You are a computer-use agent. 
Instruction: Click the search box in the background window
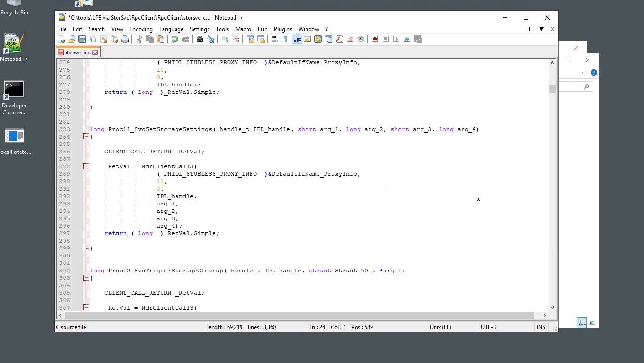(x=576, y=86)
